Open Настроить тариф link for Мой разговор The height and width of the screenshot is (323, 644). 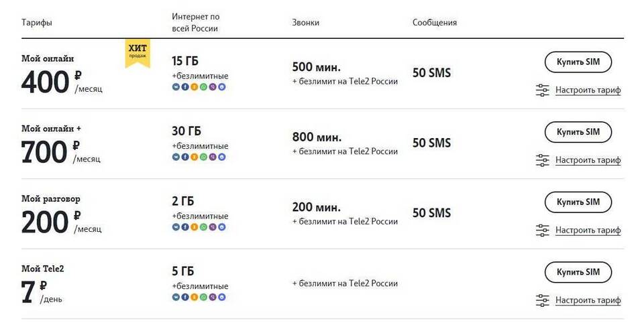[x=588, y=231]
